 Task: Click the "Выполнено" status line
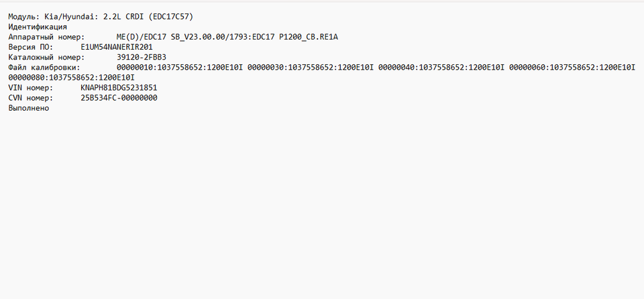pyautogui.click(x=29, y=108)
